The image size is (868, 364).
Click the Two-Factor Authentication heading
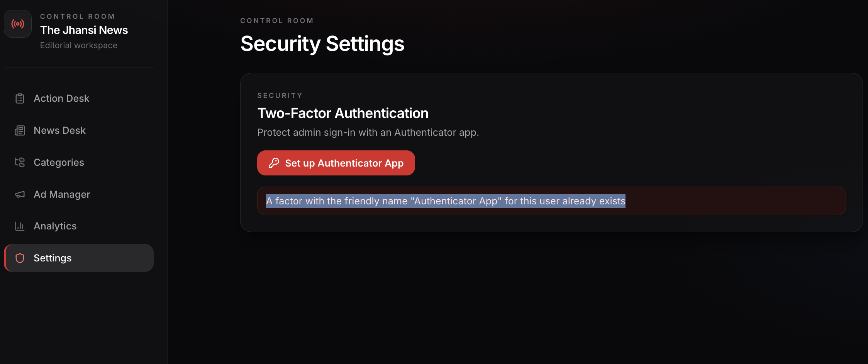pos(342,113)
